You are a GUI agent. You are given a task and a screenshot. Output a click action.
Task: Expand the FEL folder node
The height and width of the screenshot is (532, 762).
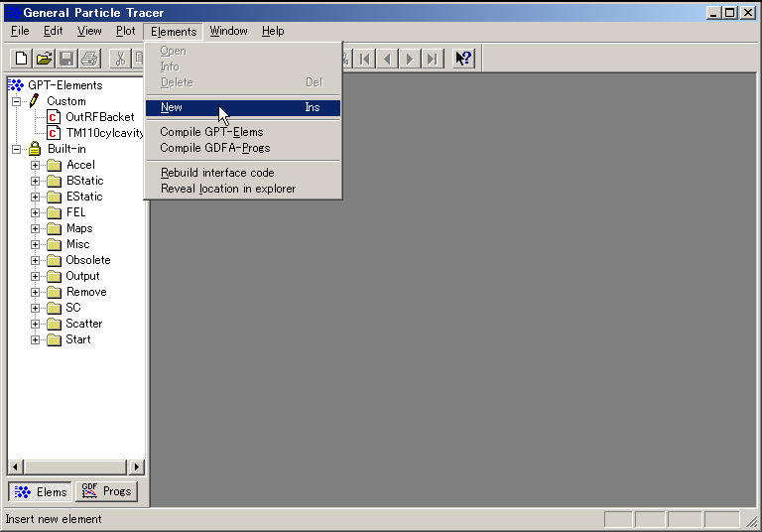pyautogui.click(x=35, y=212)
